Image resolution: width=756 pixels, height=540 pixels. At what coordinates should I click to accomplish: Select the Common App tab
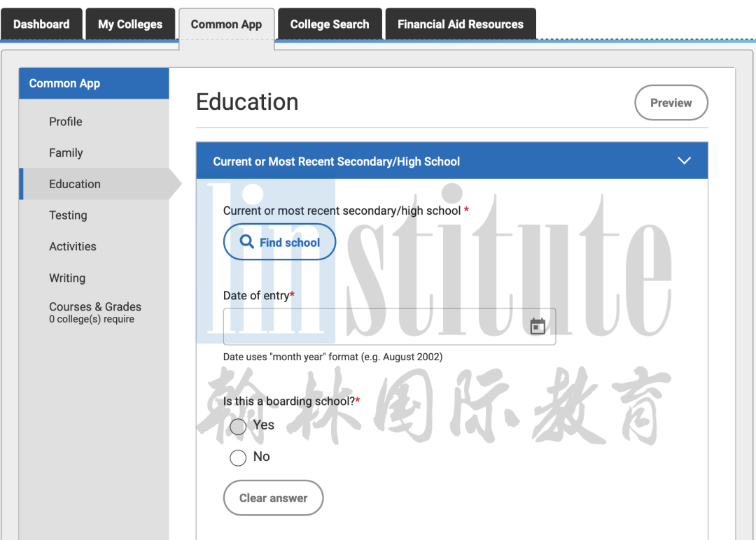tap(227, 25)
